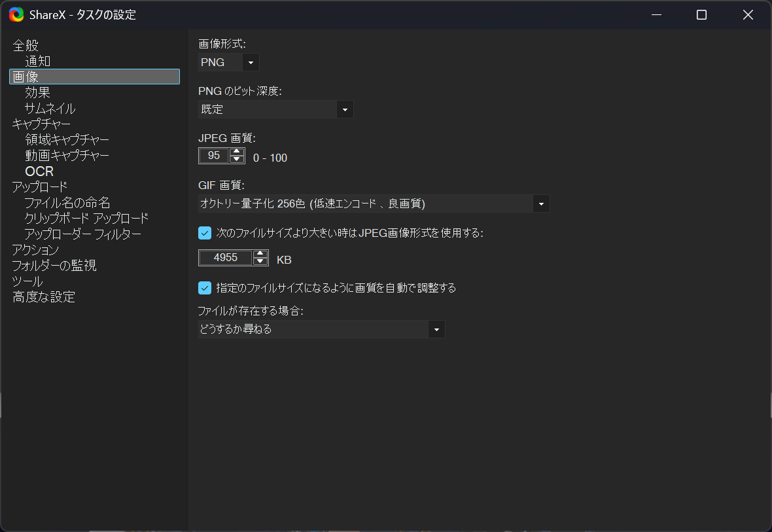The width and height of the screenshot is (772, 532).
Task: Go to 効果 under 画像
Action: [x=38, y=93]
